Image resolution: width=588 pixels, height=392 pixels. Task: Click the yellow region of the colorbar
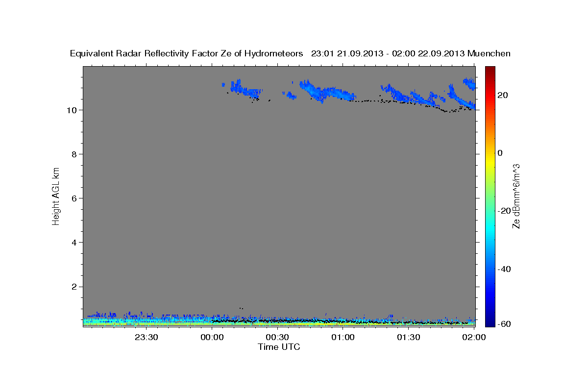coord(491,162)
